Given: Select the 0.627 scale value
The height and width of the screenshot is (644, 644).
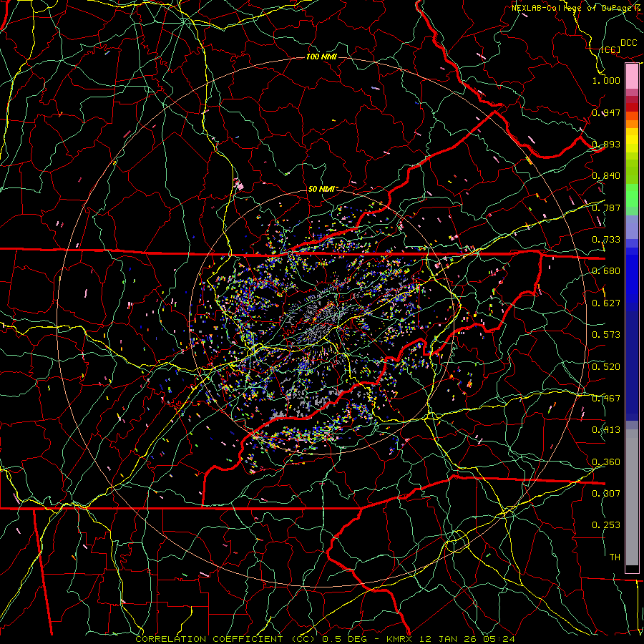Looking at the screenshot, I should coord(606,303).
